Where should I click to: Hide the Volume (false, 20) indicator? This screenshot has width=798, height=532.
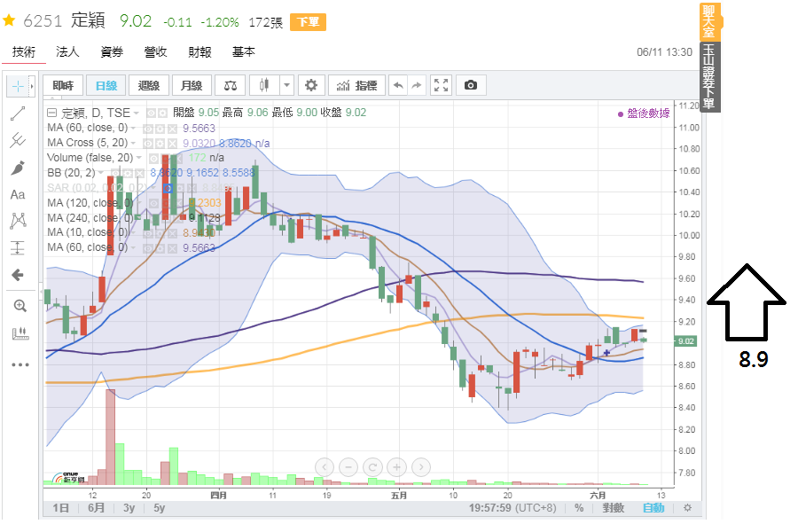(153, 159)
